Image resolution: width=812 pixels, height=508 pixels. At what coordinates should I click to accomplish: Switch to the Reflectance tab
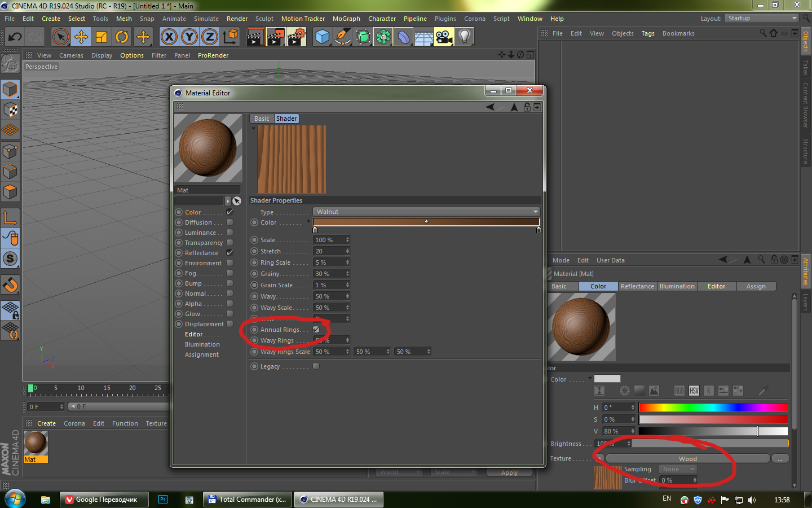(x=637, y=286)
